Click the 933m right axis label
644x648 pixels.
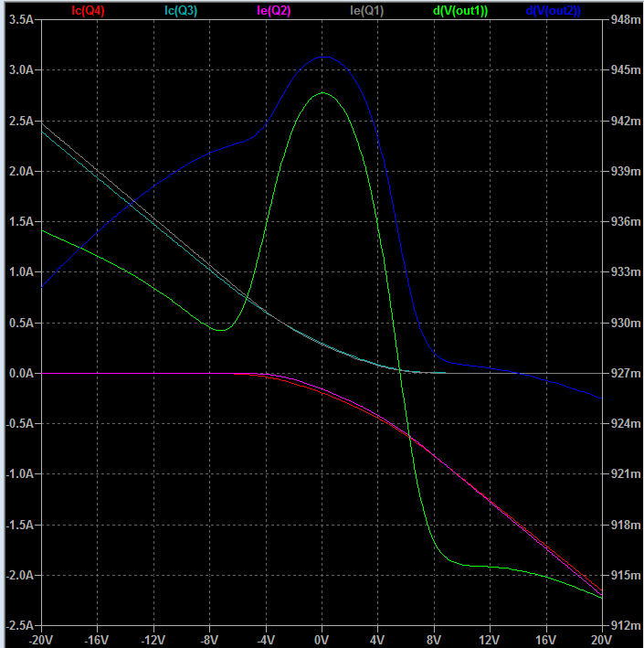pos(626,272)
